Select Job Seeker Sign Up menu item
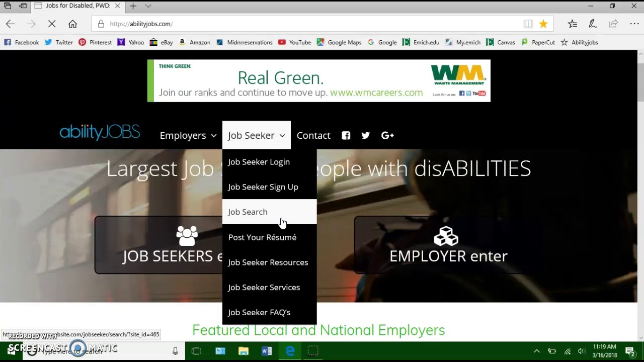 pos(270,187)
